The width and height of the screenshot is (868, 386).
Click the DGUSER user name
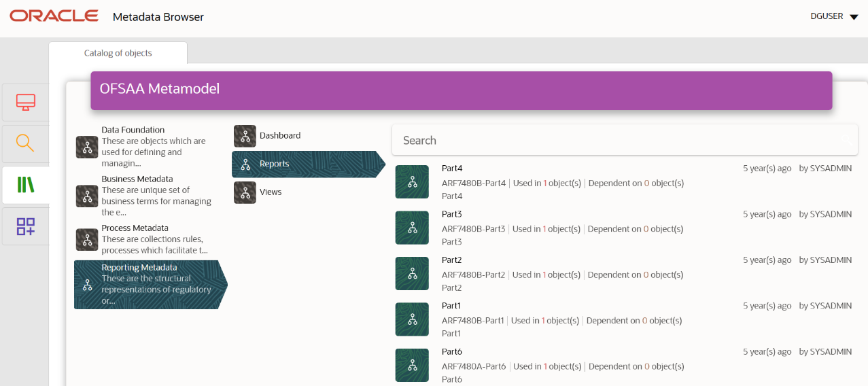point(827,16)
